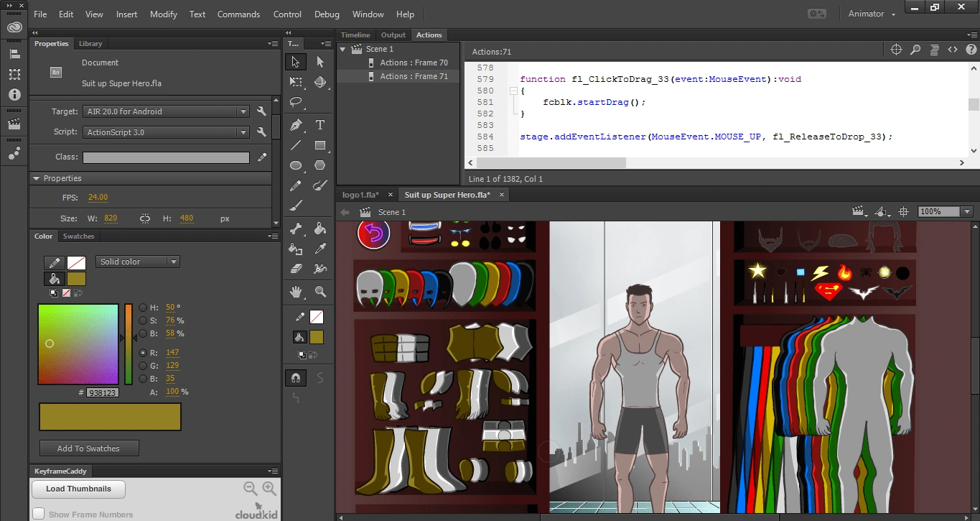Select the 3D Rotation tool
This screenshot has height=521, width=980.
320,82
